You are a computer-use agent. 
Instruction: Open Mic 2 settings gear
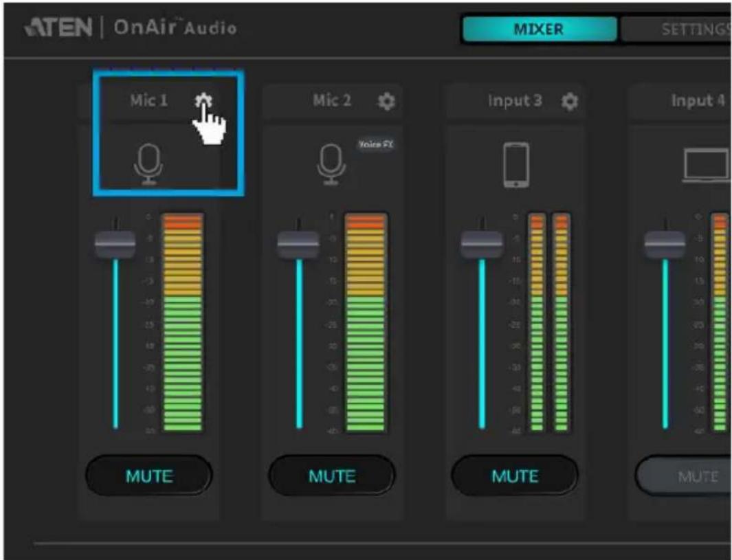pyautogui.click(x=386, y=101)
